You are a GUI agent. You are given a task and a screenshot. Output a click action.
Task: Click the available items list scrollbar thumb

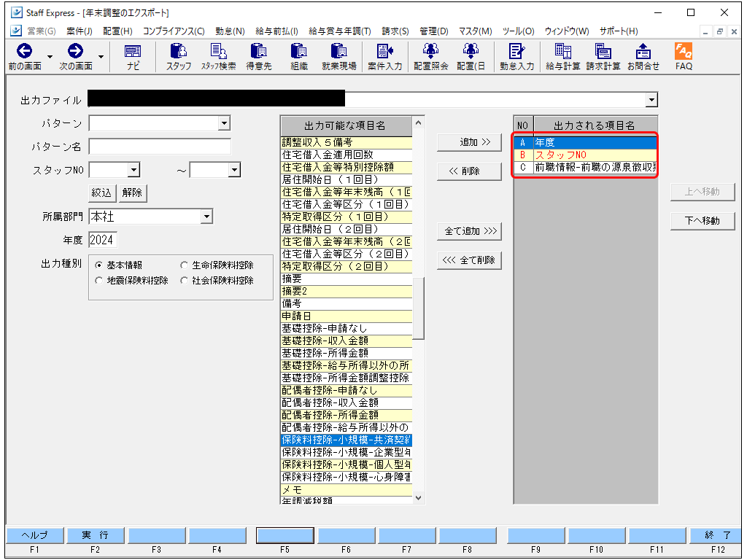click(418, 308)
